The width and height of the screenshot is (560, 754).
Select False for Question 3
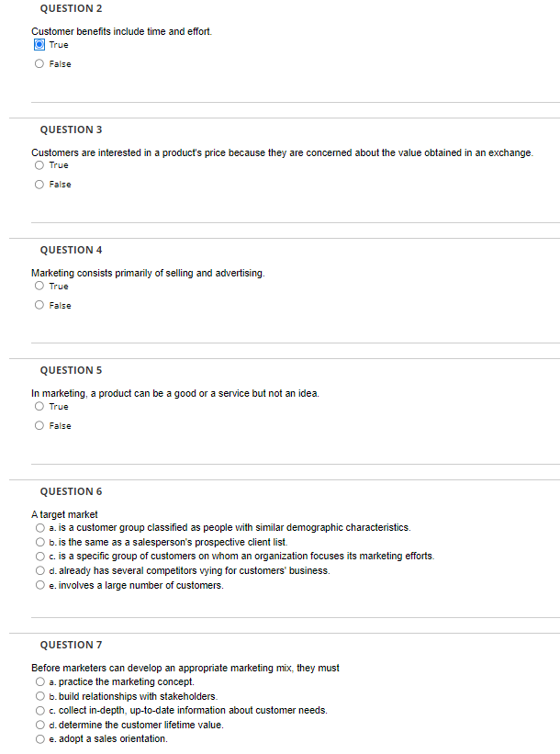tap(39, 185)
